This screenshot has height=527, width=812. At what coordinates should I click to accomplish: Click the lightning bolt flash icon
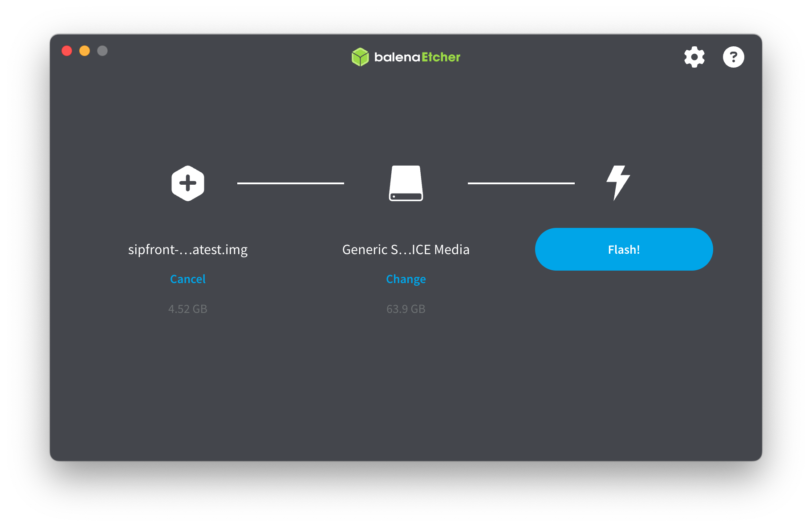tap(618, 183)
